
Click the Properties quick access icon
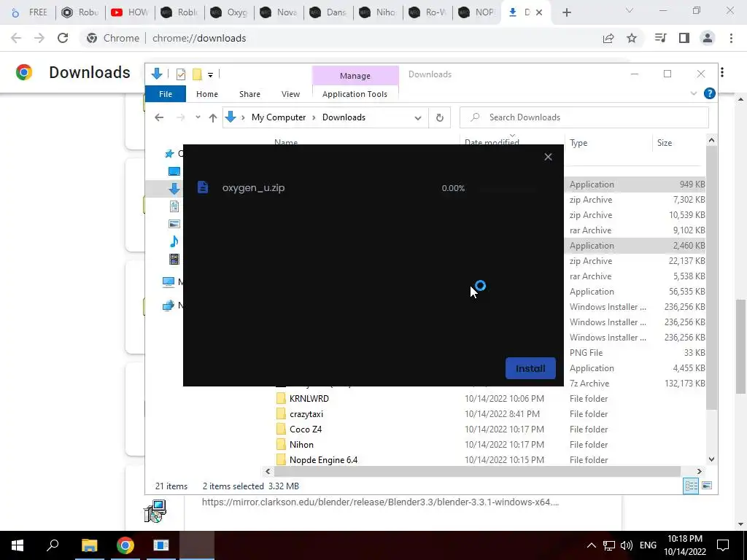[x=181, y=74]
